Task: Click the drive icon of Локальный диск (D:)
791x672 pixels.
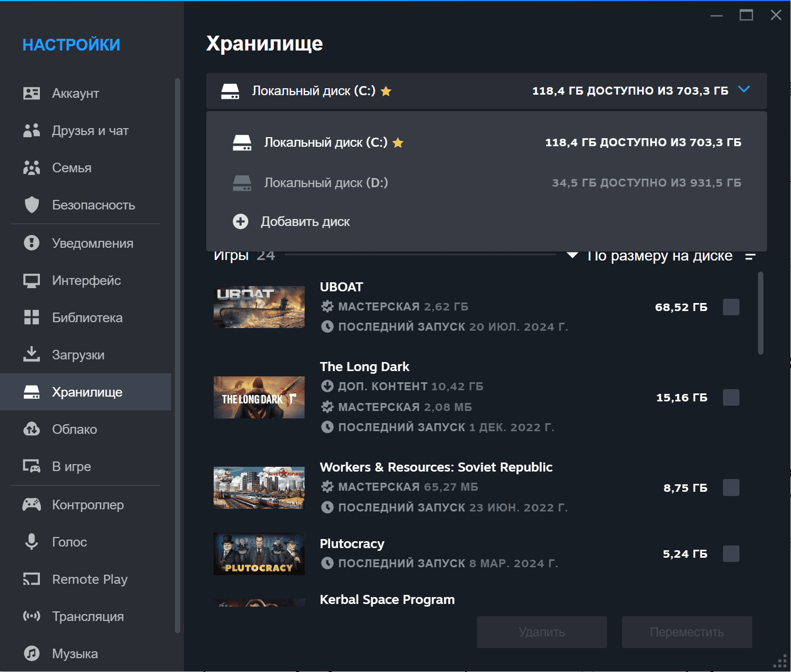Action: tap(242, 183)
